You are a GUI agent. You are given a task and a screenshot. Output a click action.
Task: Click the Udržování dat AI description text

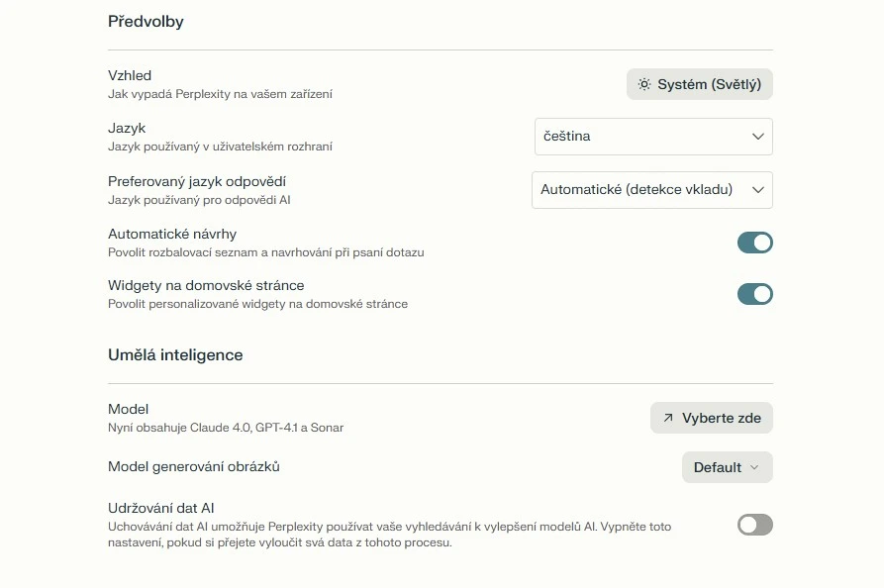coord(390,535)
